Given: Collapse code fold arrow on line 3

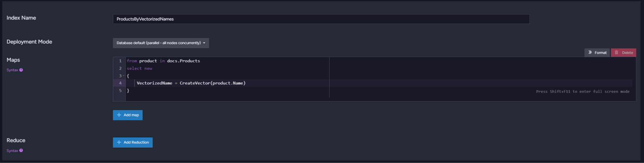Looking at the screenshot, I should click(124, 76).
